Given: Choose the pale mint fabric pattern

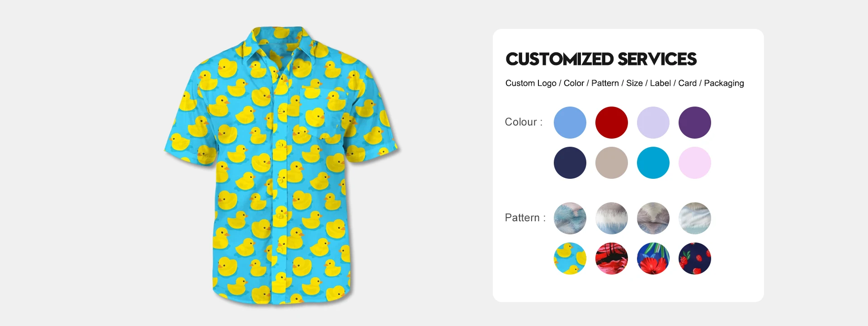Looking at the screenshot, I should point(694,218).
